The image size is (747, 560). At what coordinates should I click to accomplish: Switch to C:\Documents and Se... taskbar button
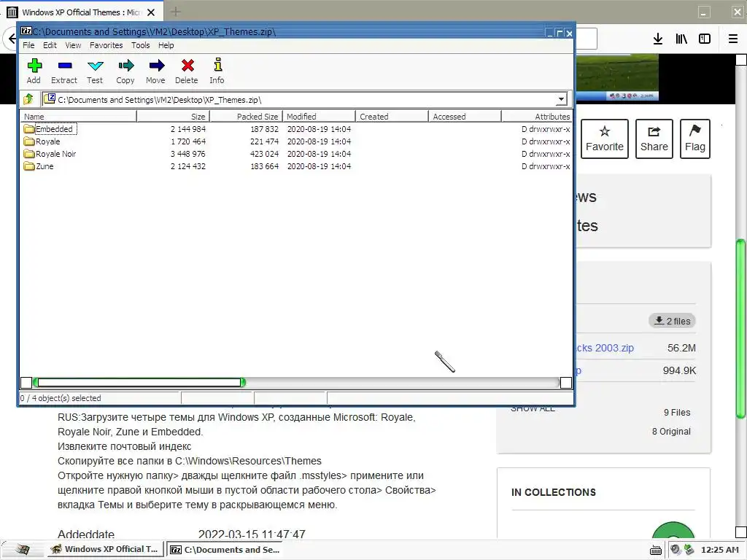[226, 550]
